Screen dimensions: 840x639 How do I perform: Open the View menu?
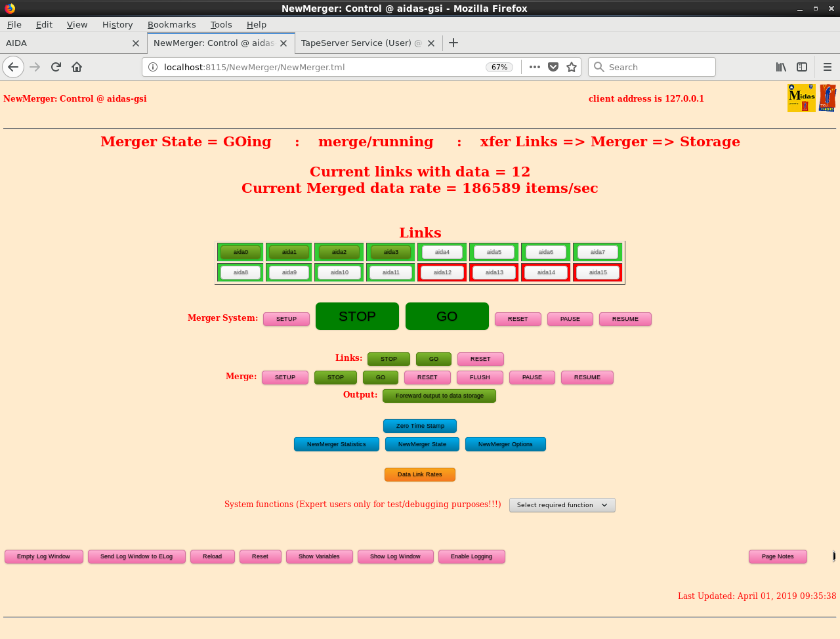(x=77, y=24)
